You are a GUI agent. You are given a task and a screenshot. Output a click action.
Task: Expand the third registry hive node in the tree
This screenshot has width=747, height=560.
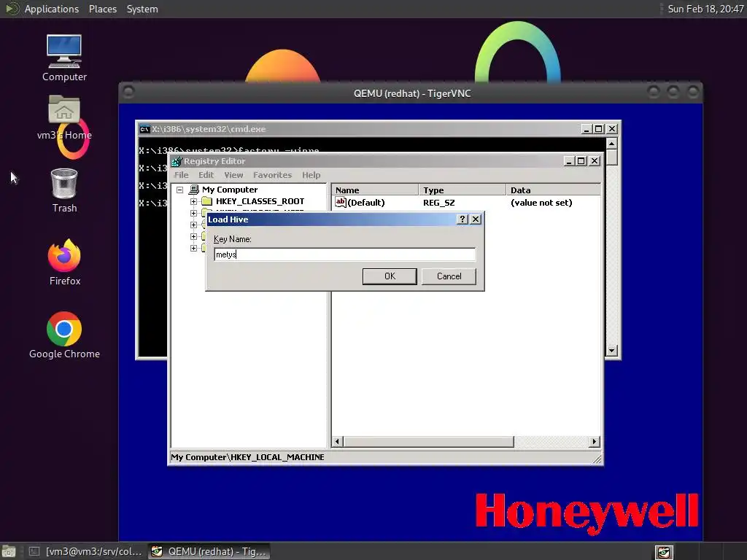(193, 225)
